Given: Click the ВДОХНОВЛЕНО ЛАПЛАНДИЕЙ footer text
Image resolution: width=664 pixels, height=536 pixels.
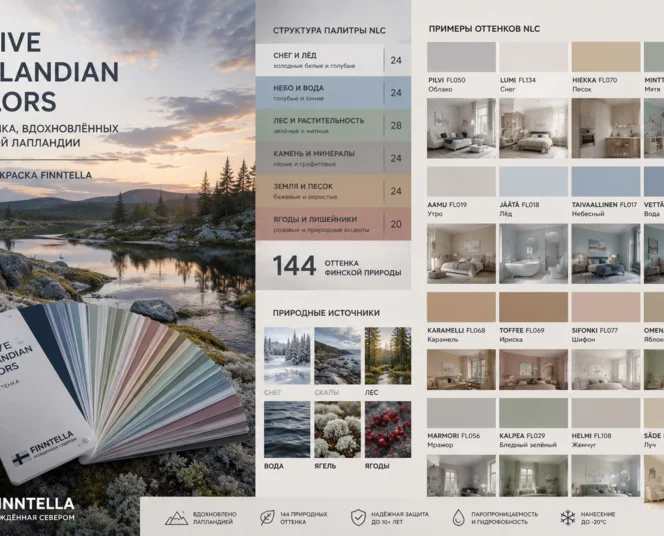Looking at the screenshot, I should (214, 518).
